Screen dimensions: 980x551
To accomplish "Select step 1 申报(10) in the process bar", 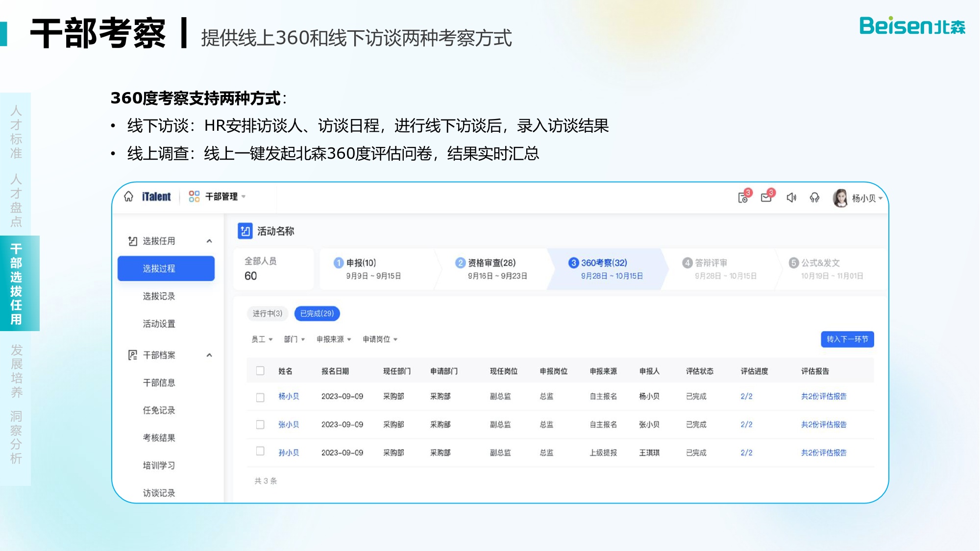I will coord(377,269).
